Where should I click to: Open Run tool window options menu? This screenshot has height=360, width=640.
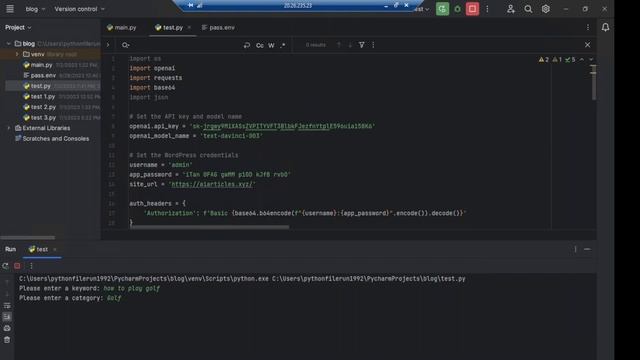(576, 249)
